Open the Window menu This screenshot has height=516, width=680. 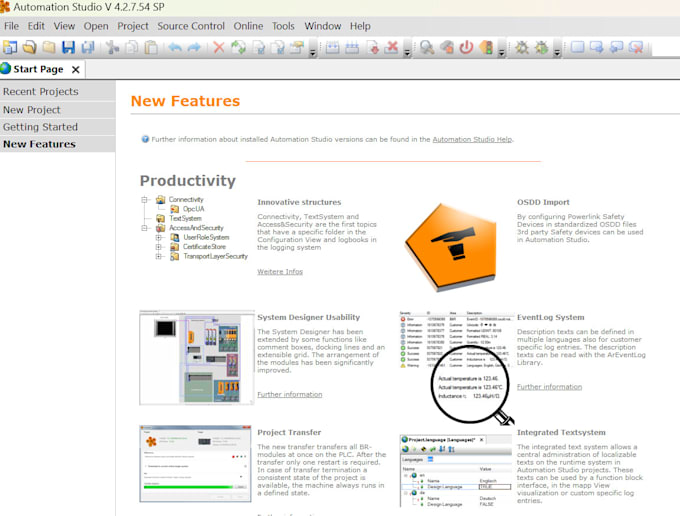pos(323,26)
